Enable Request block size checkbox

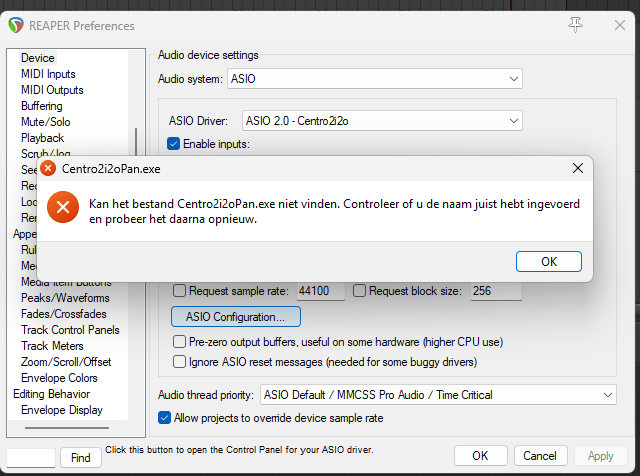359,291
